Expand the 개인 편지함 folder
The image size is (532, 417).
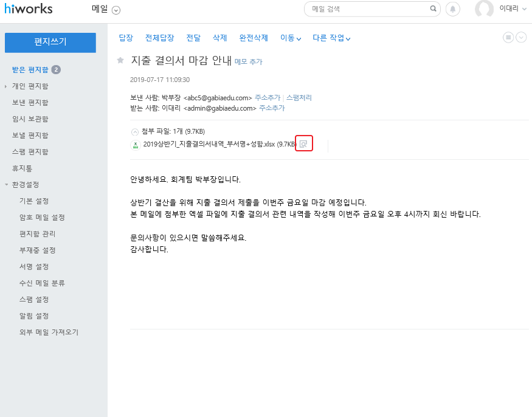[x=6, y=86]
